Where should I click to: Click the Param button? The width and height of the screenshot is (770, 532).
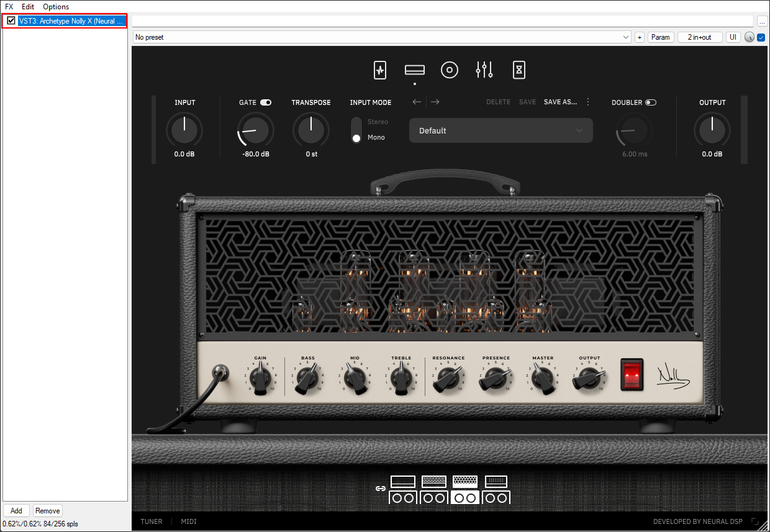point(661,37)
